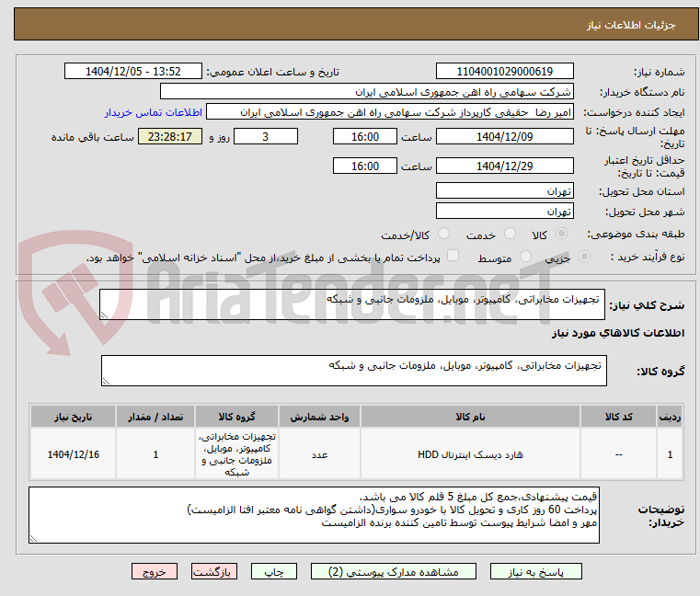
Task: Click the تعداد / مقدار column header
Action: (155, 417)
